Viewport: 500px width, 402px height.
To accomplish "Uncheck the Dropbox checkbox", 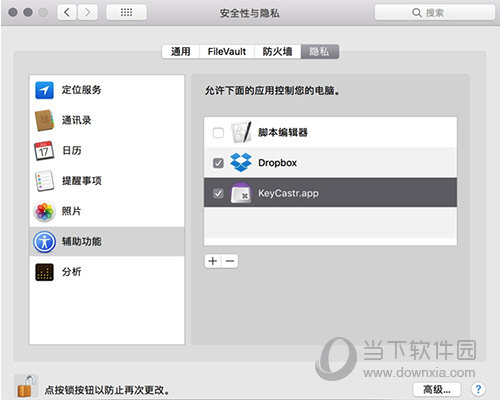I will coord(218,163).
